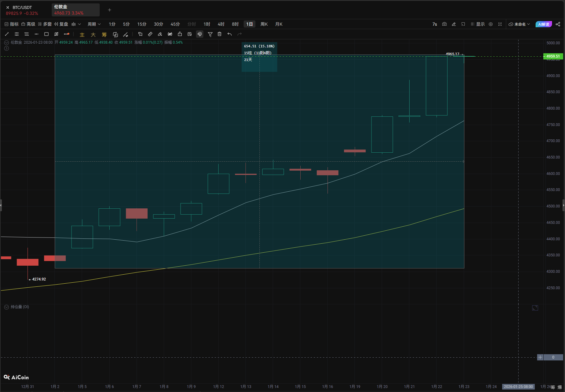Toggle the drawing lock icon
Screen dimensions: 565x392
point(180,34)
